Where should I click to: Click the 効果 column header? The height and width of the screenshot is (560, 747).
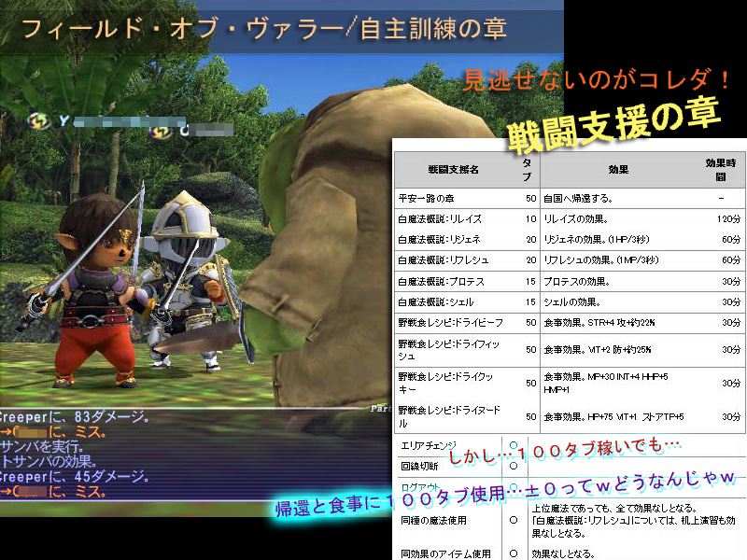click(618, 170)
